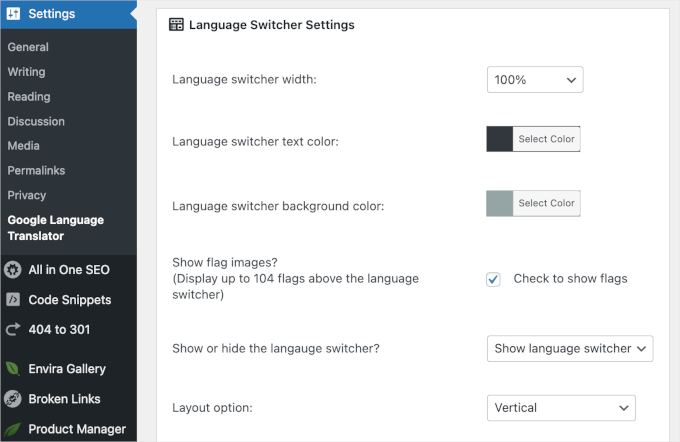Click the Language Switcher Settings heading
This screenshot has width=680, height=442.
[x=271, y=25]
